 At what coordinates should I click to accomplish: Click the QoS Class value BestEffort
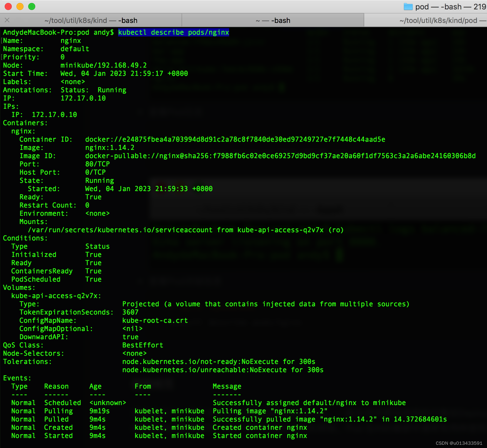[x=143, y=345]
